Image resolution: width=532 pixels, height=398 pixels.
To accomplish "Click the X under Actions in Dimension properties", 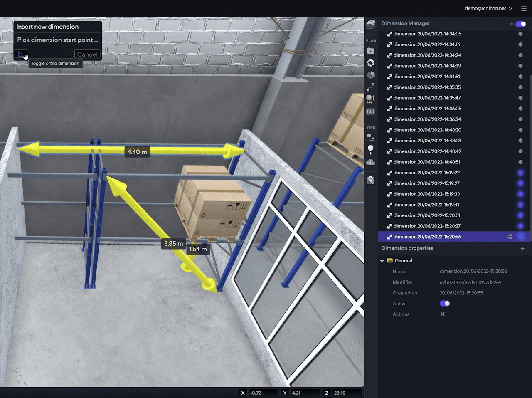I will (442, 314).
